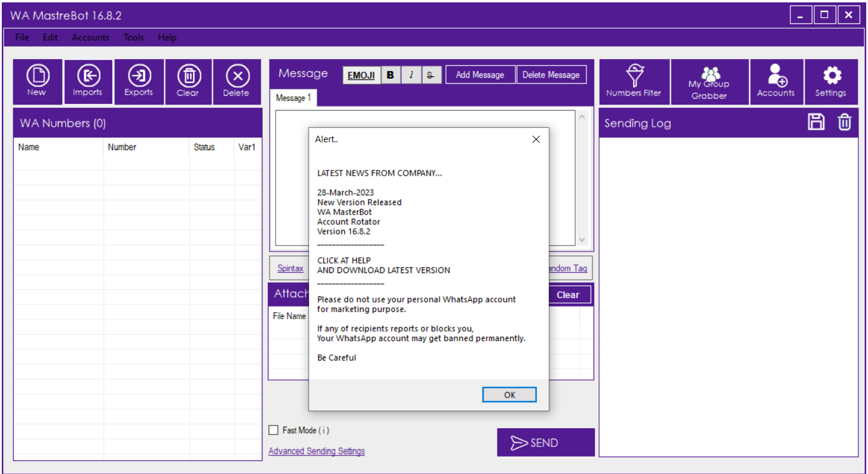Save the Sending Log with floppy icon

coord(816,123)
